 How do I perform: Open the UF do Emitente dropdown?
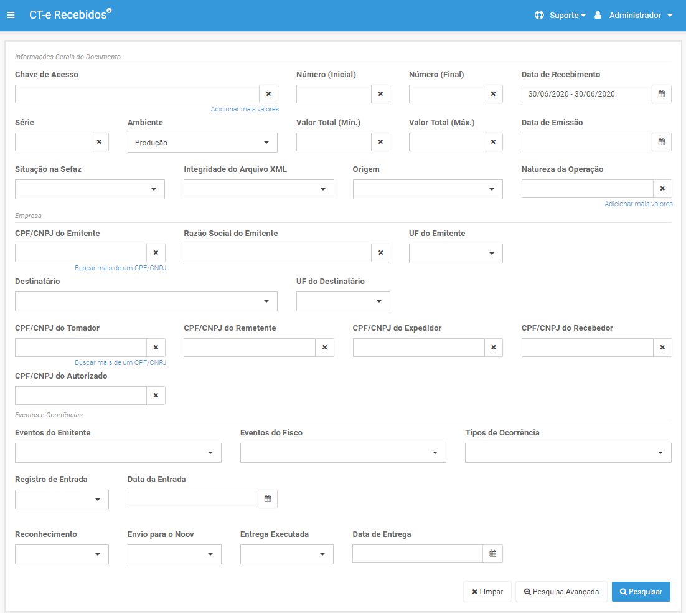coord(456,254)
